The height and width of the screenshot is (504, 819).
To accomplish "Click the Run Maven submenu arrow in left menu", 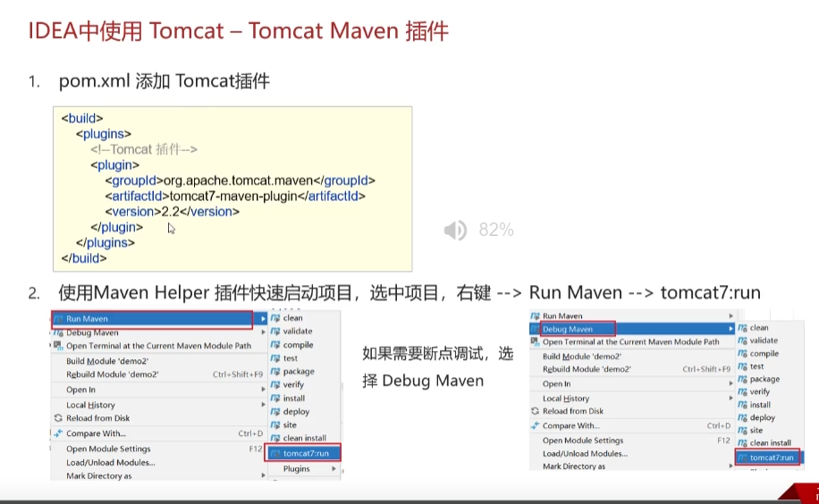I will click(x=263, y=319).
